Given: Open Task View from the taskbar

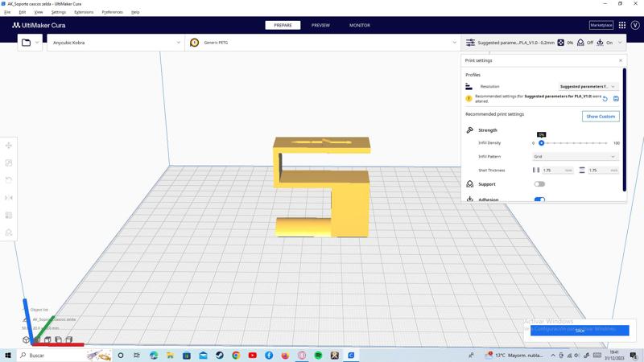Looking at the screenshot, I should (137, 355).
